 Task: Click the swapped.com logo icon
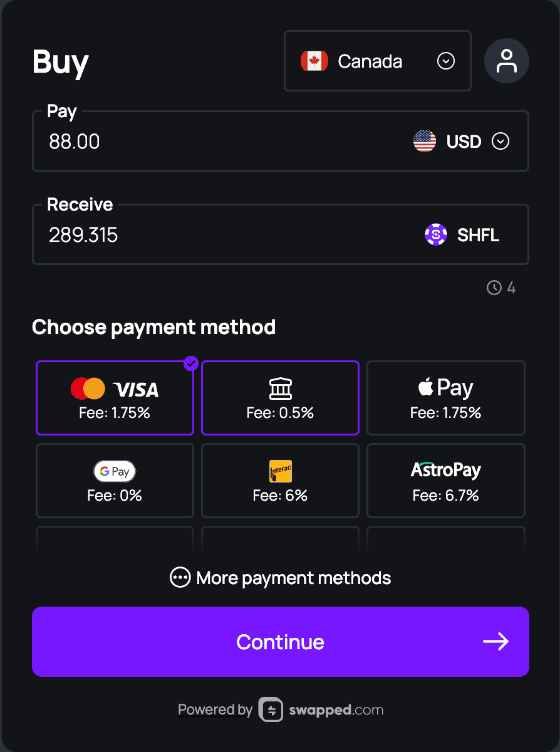point(271,709)
